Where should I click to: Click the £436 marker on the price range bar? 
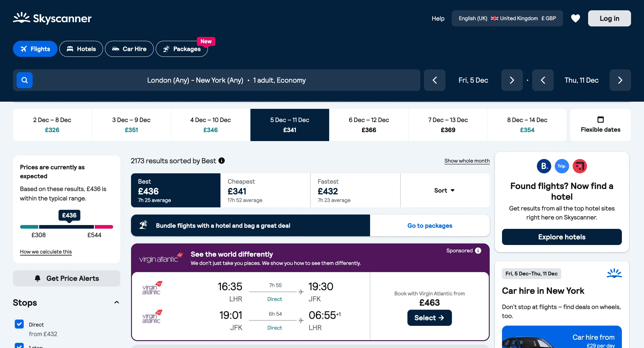coord(69,215)
